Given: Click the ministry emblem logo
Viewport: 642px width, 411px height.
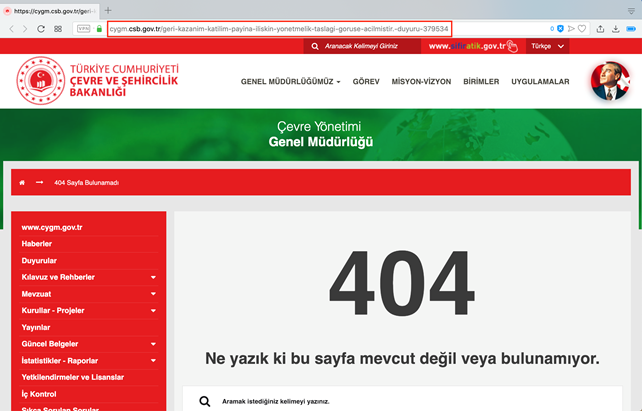Looking at the screenshot, I should tap(37, 81).
